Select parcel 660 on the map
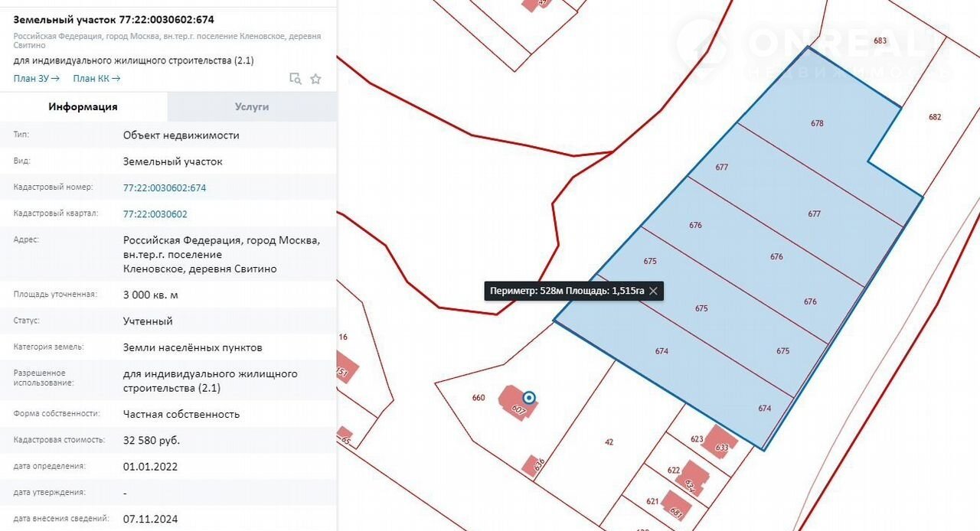 tap(479, 397)
